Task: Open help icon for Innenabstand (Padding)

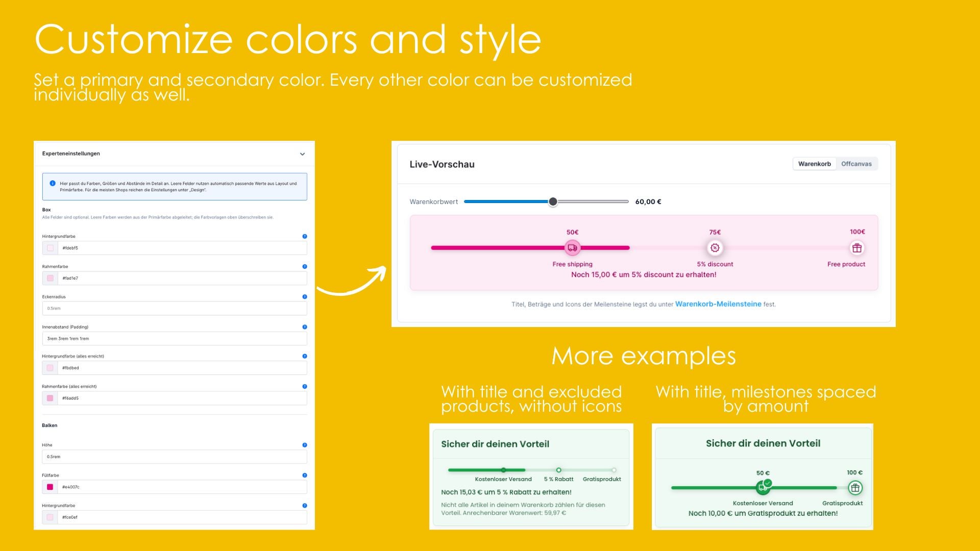Action: 305,327
